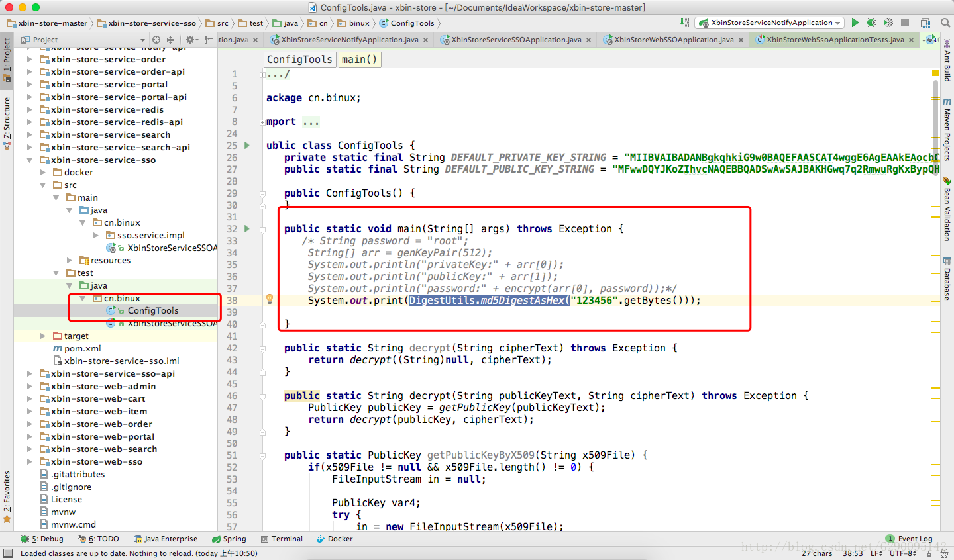Switch to XbinStoreWebSsoApplicationTests.java tab
This screenshot has height=560, width=954.
835,40
